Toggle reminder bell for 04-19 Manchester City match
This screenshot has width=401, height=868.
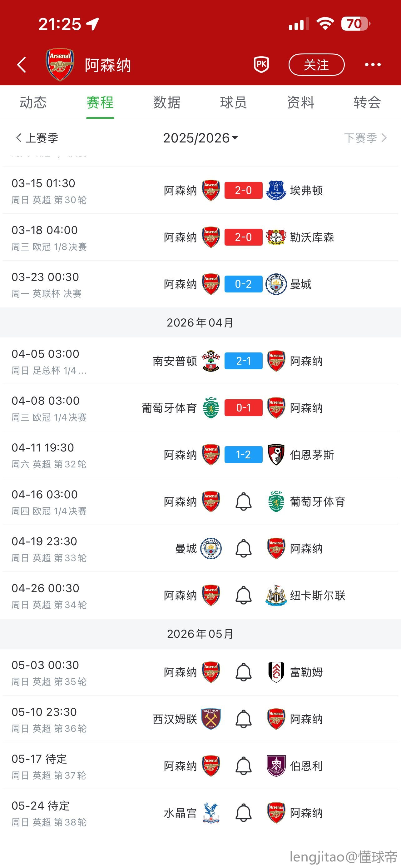(x=243, y=548)
